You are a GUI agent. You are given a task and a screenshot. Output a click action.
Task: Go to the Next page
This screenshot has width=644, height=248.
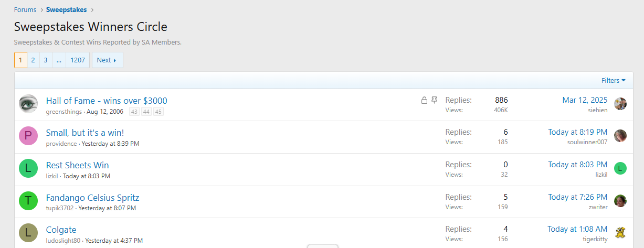point(107,60)
